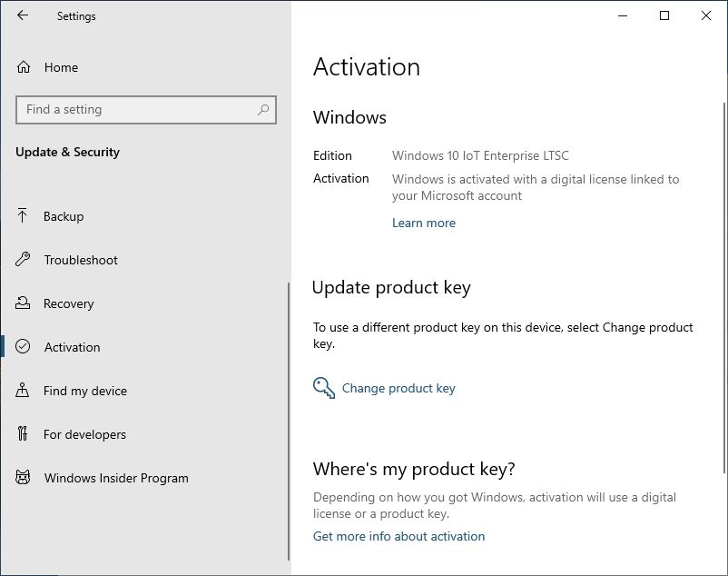Open the For developers page
Viewport: 728px width, 576px height.
tap(84, 435)
